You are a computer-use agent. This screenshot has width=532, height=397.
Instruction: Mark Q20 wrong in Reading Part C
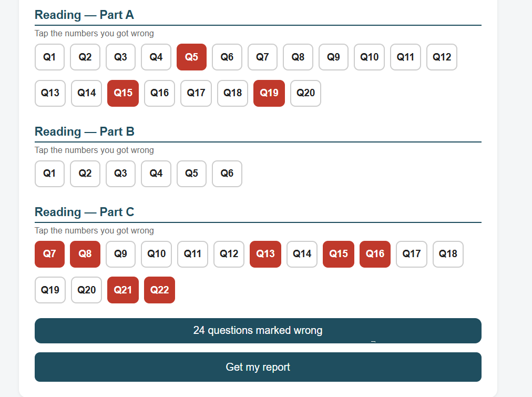pyautogui.click(x=87, y=290)
